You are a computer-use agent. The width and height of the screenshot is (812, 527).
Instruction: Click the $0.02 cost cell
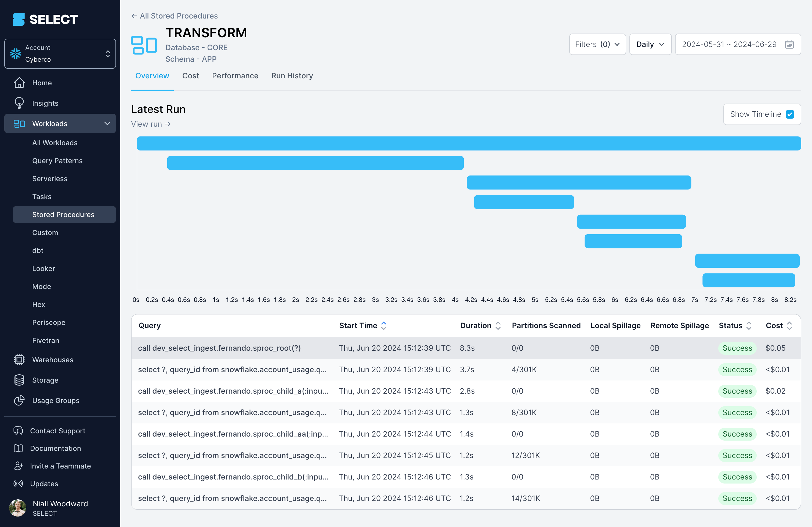pos(775,391)
